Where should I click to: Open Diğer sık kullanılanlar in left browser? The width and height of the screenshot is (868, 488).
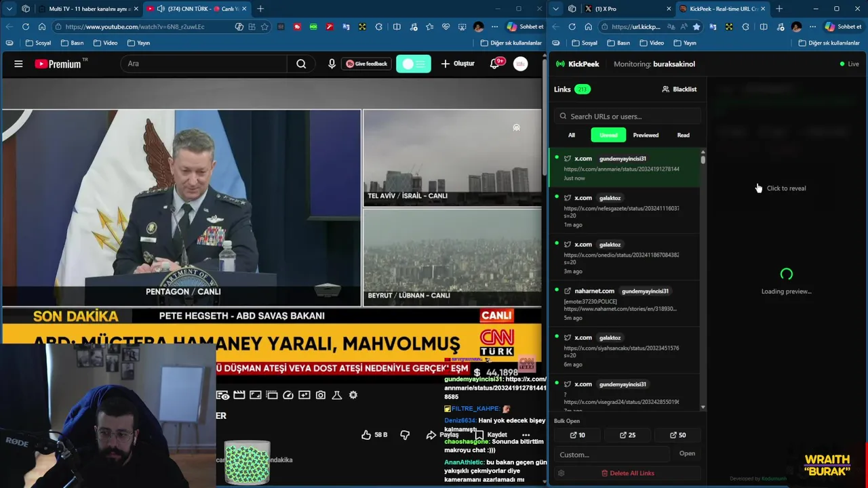[511, 43]
